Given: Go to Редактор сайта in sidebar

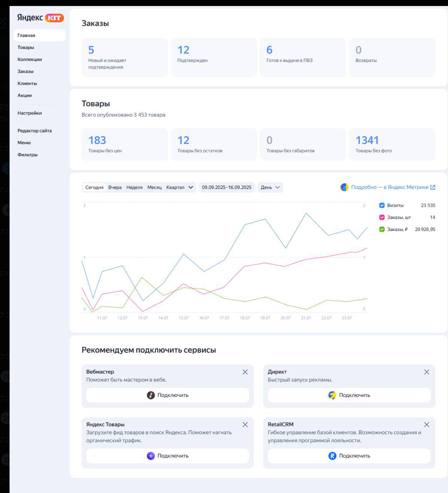Looking at the screenshot, I should (x=34, y=131).
